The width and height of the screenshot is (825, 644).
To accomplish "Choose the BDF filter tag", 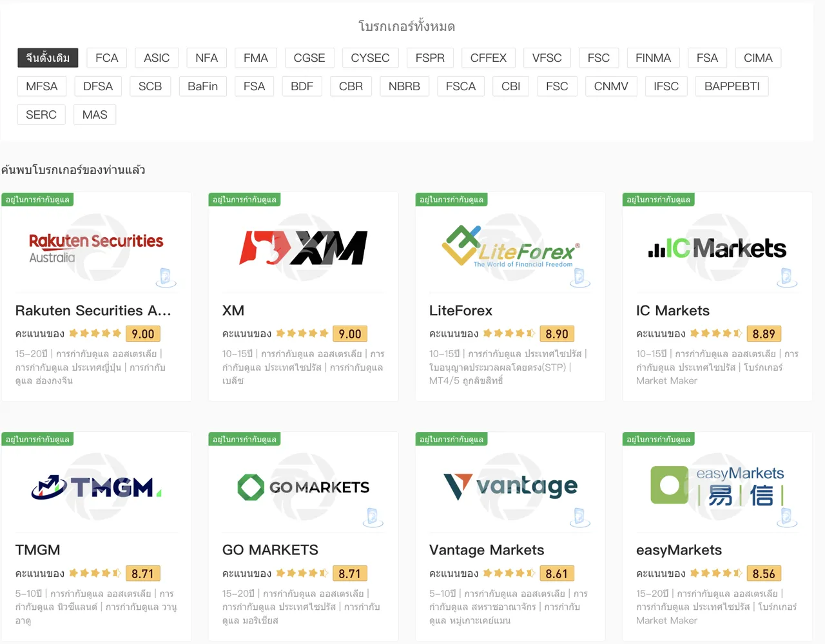I will pos(302,86).
